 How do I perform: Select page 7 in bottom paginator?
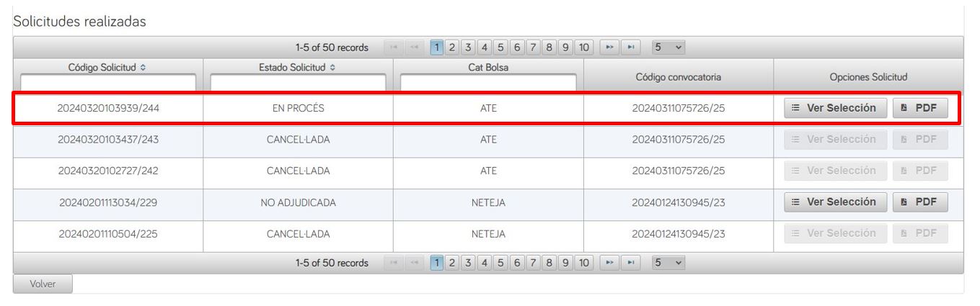tap(533, 263)
